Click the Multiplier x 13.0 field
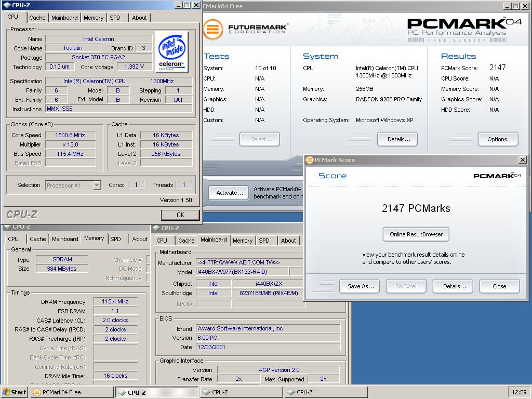The width and height of the screenshot is (532, 399). point(70,144)
